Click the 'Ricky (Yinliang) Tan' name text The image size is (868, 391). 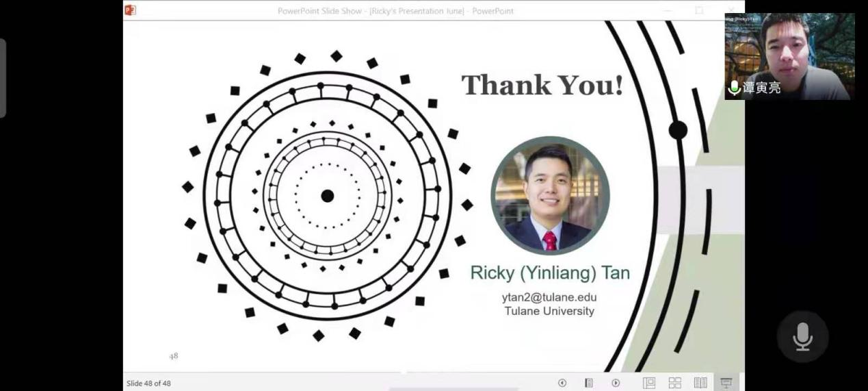click(x=549, y=273)
